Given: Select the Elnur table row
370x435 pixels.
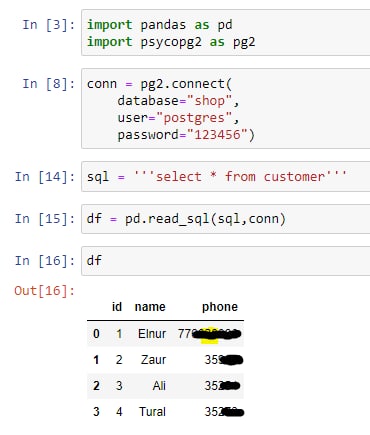Looking at the screenshot, I should tap(165, 334).
